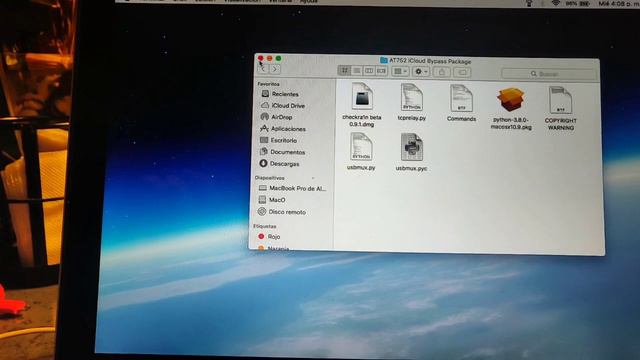The height and width of the screenshot is (360, 640).
Task: Close the Finder window
Action: [x=260, y=58]
